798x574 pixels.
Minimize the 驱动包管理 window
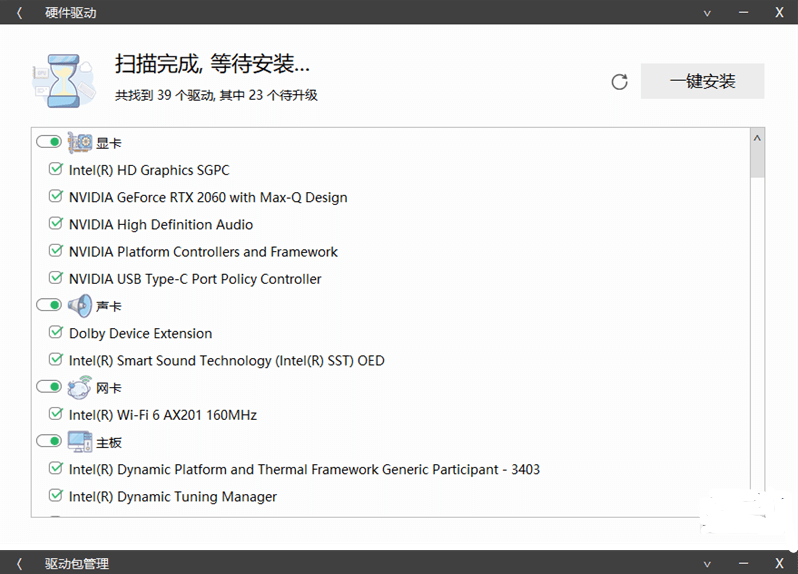[x=744, y=563]
